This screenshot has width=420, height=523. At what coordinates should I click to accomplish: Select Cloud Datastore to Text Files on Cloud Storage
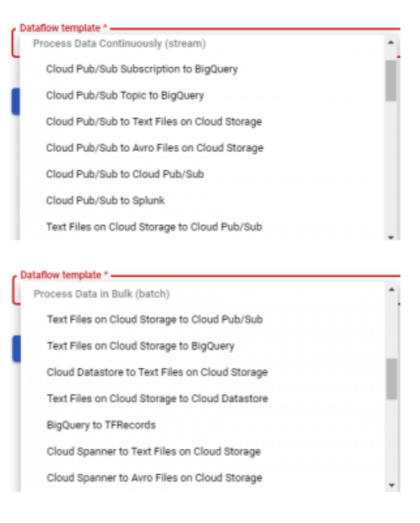(157, 372)
